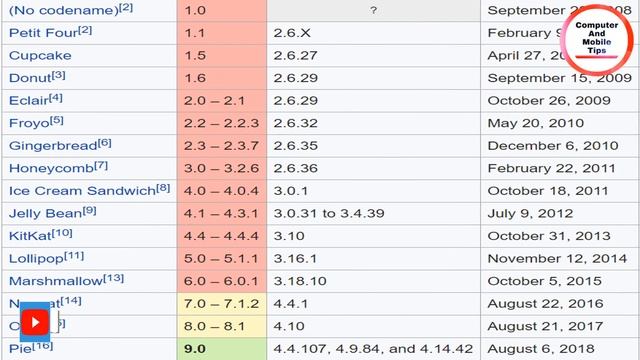Follow footnote reference 13 beside Marshmallow

click(113, 278)
